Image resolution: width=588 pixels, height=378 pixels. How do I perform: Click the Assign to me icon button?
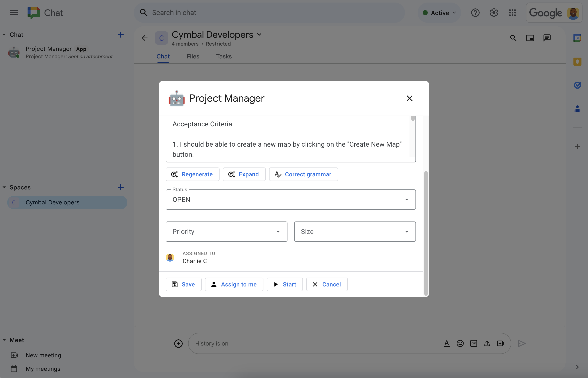213,284
